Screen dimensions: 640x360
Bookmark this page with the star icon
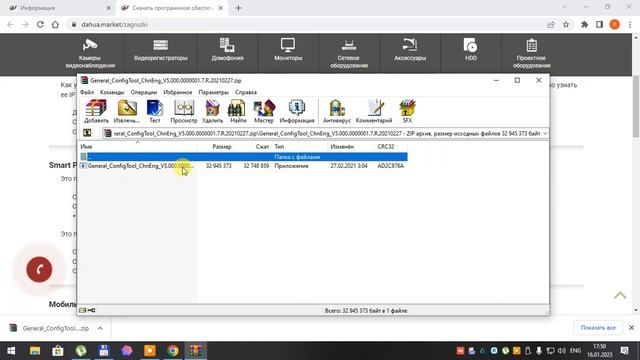point(566,24)
